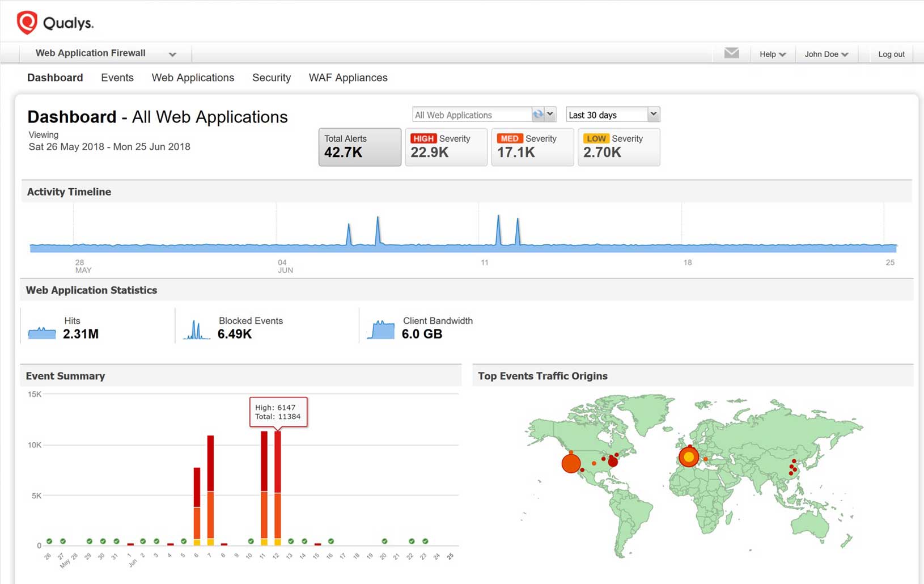This screenshot has width=924, height=584.
Task: Switch to the Events tab
Action: [x=117, y=78]
